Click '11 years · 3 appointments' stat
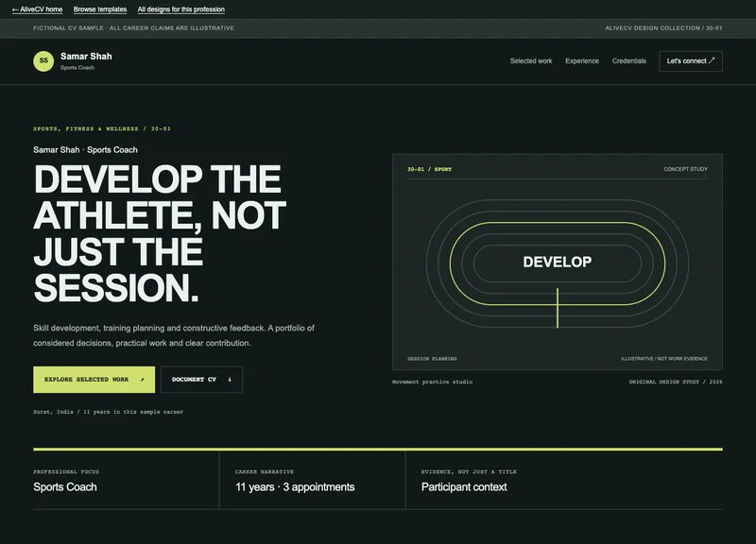 [x=295, y=487]
